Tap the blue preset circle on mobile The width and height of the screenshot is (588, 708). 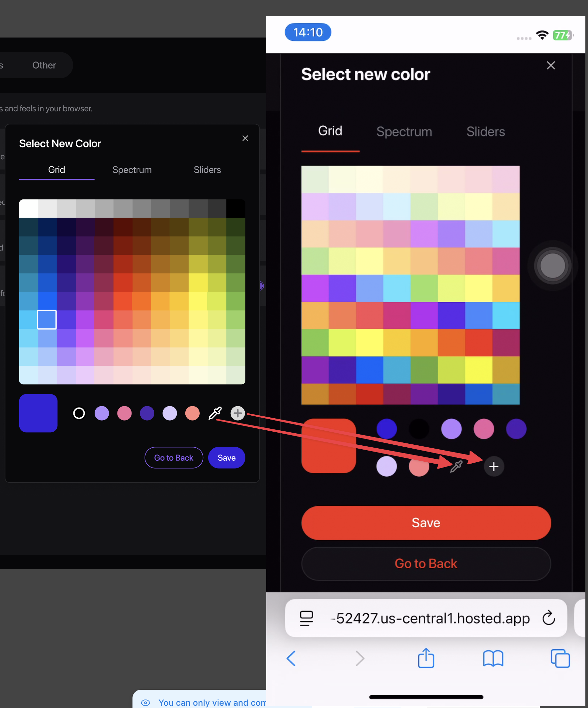(387, 429)
